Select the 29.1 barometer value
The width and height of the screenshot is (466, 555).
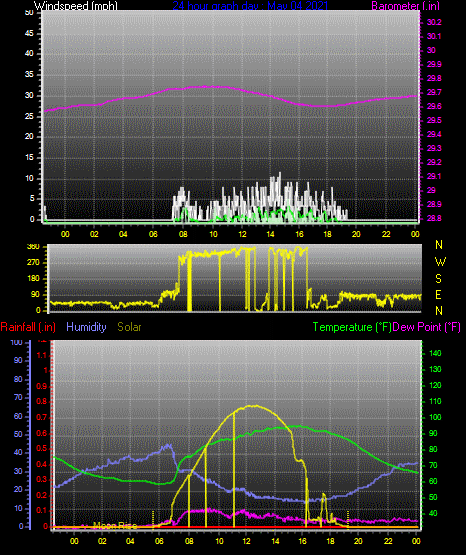(434, 176)
